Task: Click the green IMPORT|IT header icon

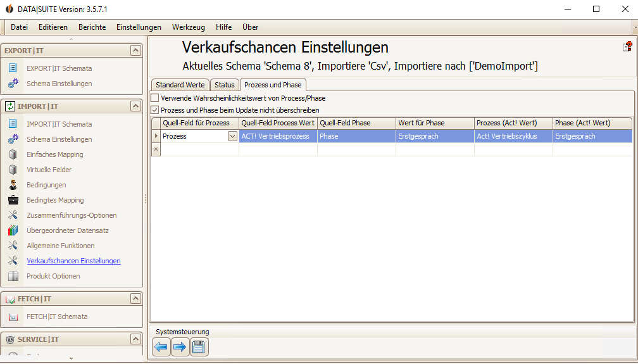Action: (9, 106)
